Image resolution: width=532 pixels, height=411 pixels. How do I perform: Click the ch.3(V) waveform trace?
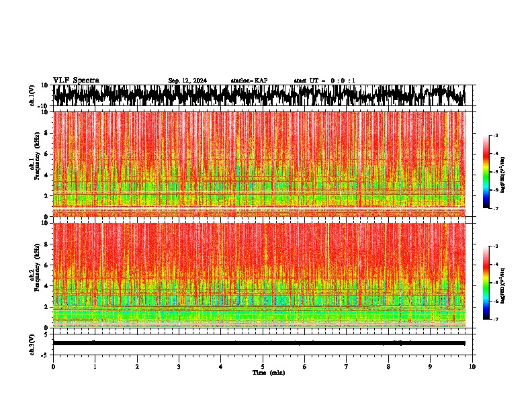pos(259,343)
